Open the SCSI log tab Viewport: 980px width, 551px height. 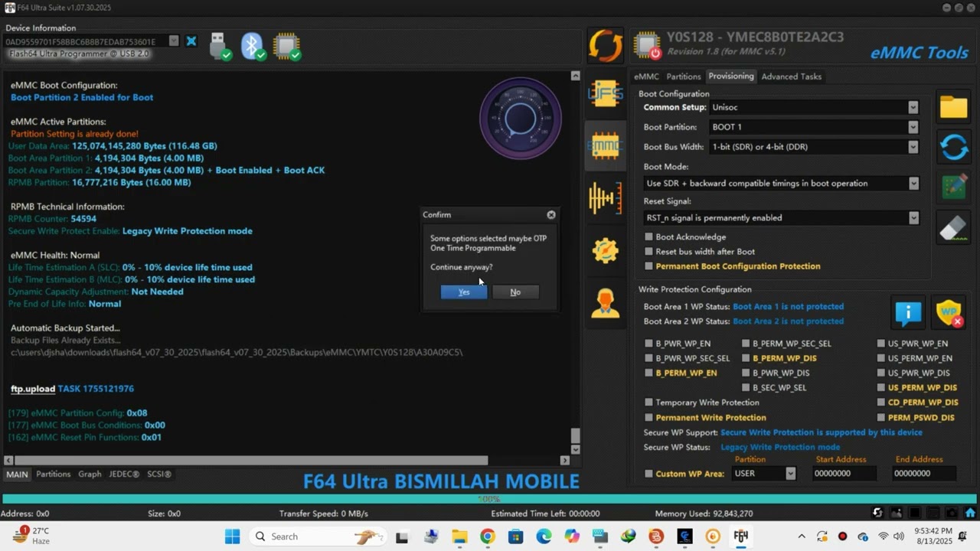tap(159, 474)
